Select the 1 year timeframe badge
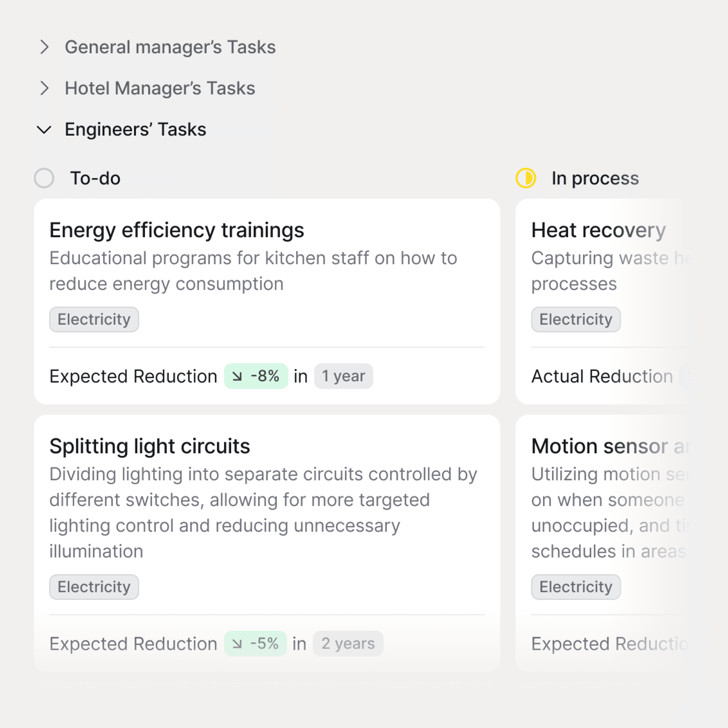Screen dimensions: 728x728 (343, 376)
